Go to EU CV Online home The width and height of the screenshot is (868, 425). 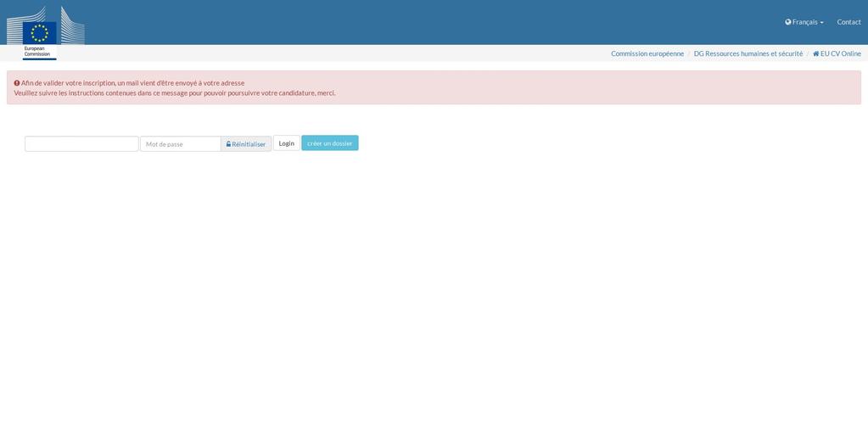837,53
